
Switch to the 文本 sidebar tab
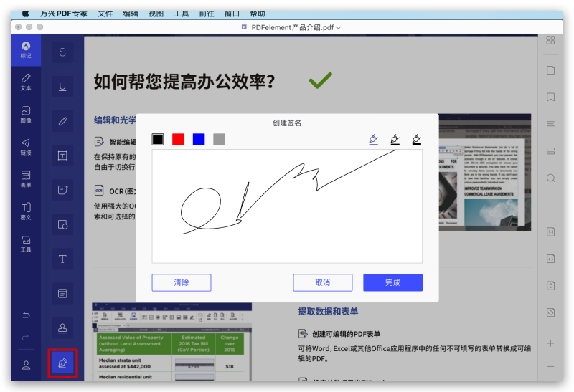pyautogui.click(x=26, y=81)
